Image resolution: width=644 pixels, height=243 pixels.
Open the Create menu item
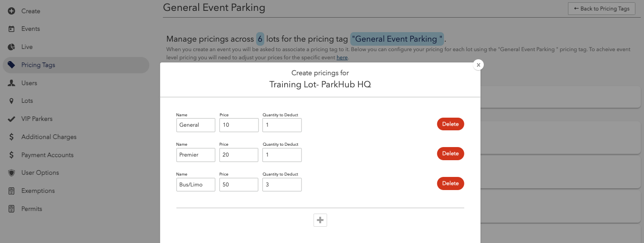[31, 11]
